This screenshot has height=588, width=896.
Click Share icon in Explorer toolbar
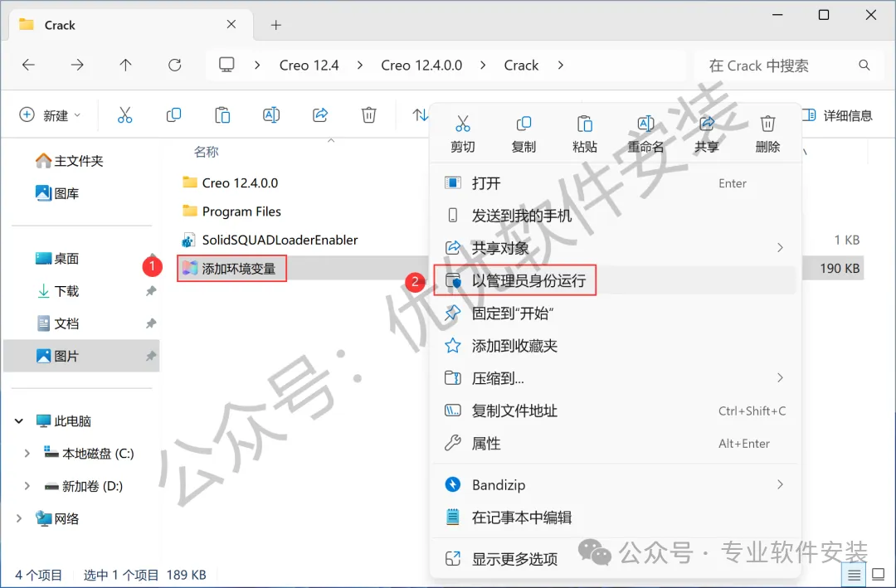point(320,114)
